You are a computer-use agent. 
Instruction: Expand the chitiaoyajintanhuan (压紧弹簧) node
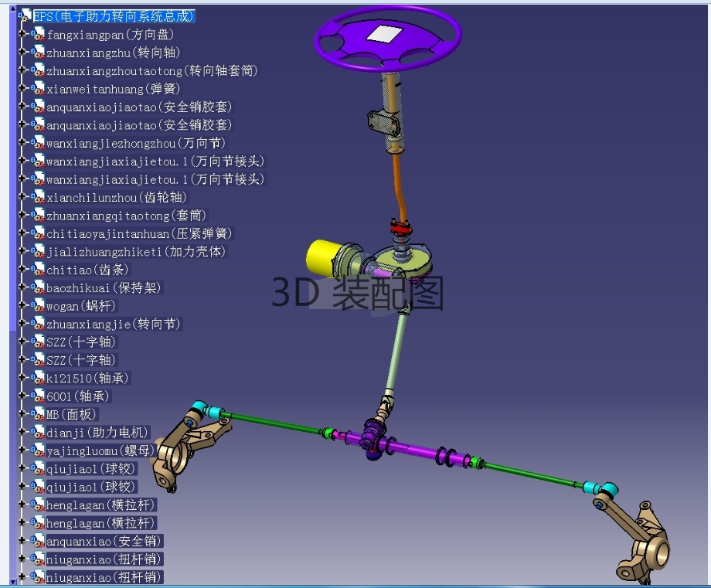click(x=22, y=233)
